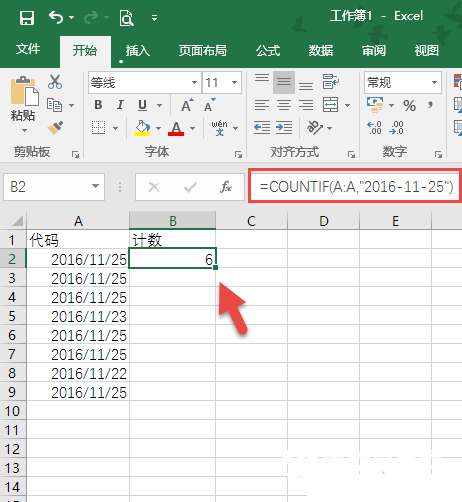Click the Format Painter brush icon

click(x=55, y=128)
